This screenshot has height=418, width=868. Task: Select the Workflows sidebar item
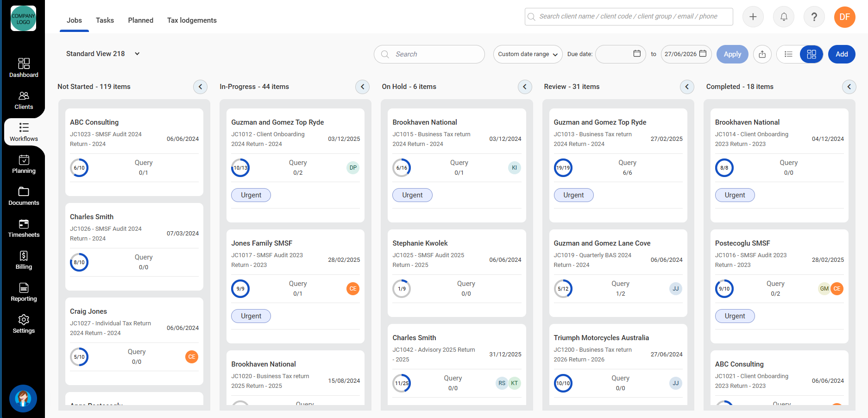tap(24, 132)
